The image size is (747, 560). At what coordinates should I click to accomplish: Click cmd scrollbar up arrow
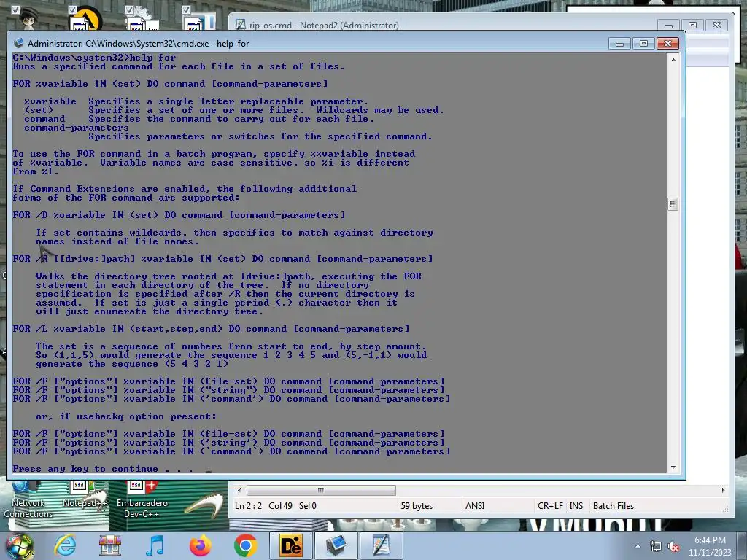(x=673, y=60)
